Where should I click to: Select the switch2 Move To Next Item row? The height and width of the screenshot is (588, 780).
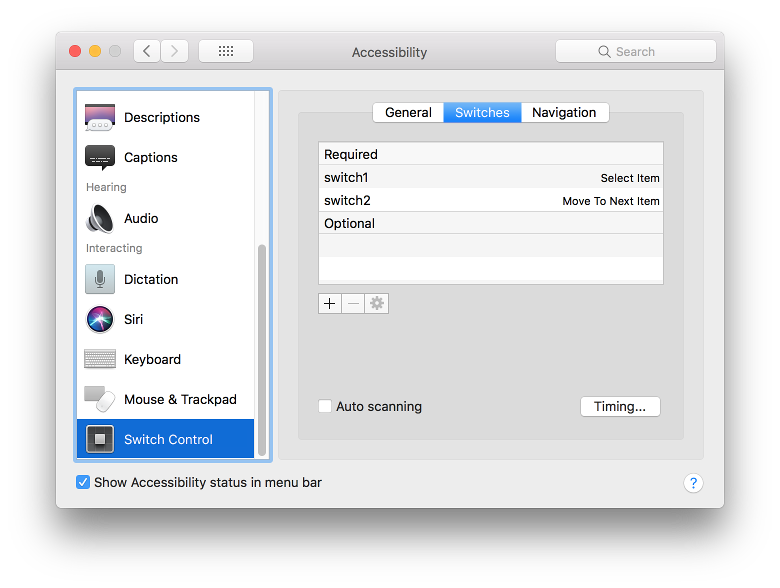tap(490, 200)
